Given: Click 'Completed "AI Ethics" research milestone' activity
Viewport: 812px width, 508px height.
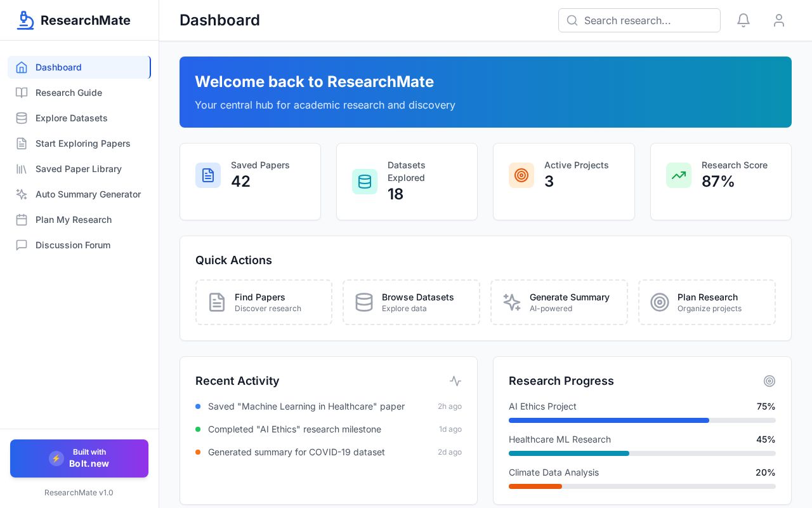Looking at the screenshot, I should click(294, 429).
